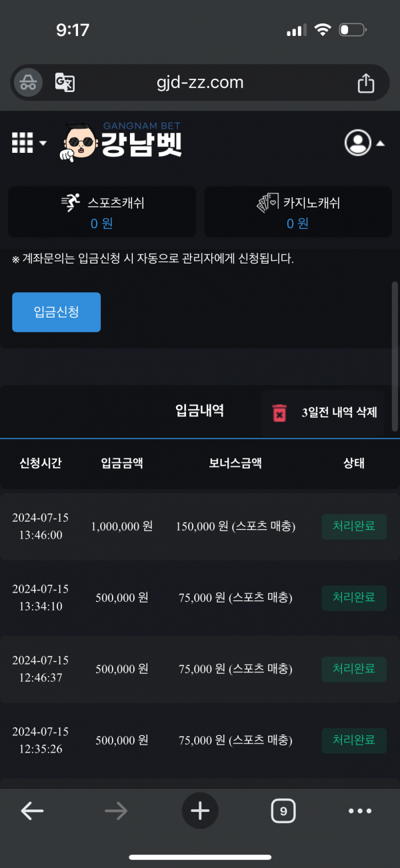The height and width of the screenshot is (868, 400).
Task: Expand the arrow next to profile icon
Action: 380,143
